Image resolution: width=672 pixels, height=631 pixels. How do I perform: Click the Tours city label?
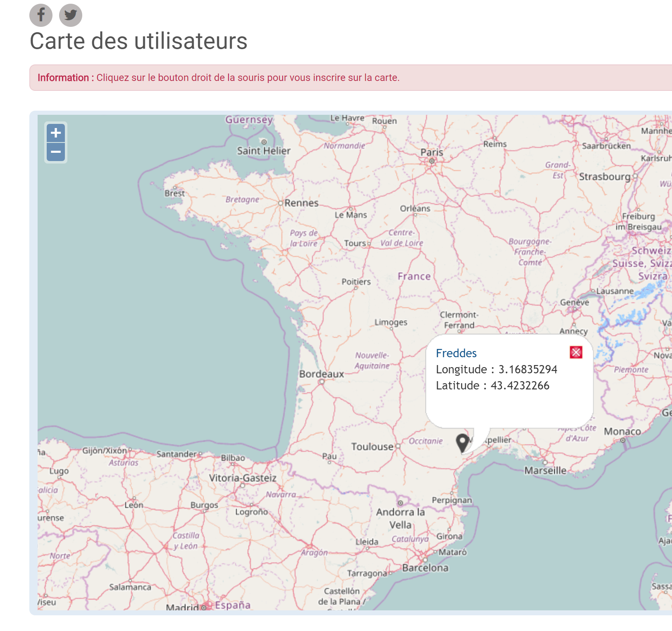(355, 243)
